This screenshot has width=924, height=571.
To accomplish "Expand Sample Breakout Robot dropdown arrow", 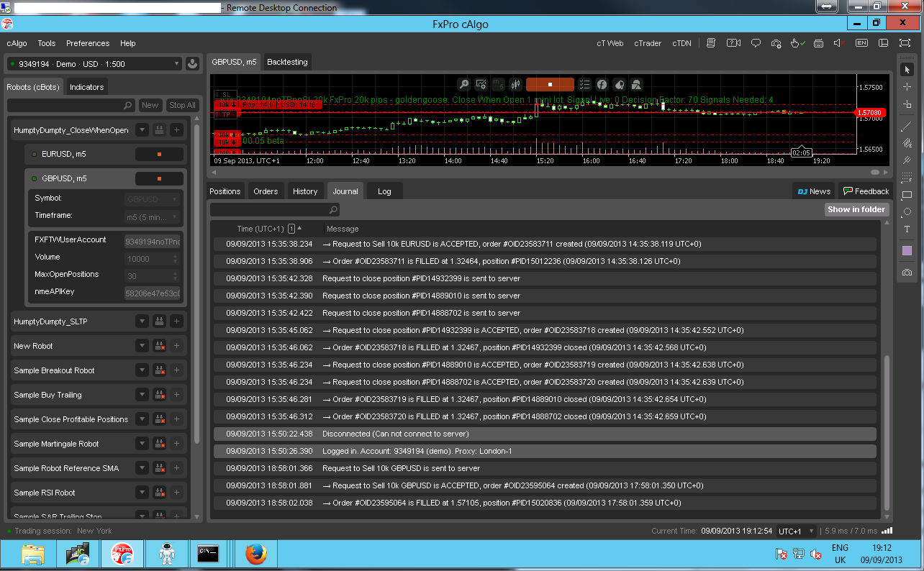I will [142, 370].
